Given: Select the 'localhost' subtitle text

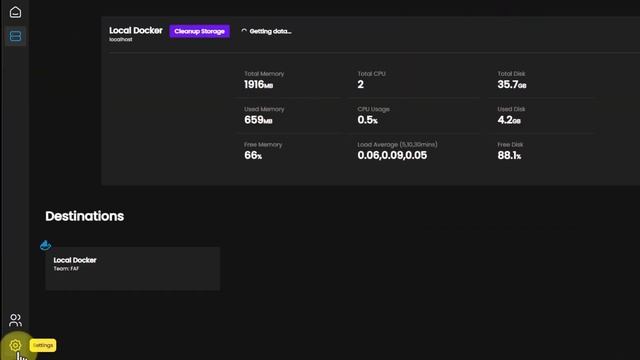Looking at the screenshot, I should [121, 40].
